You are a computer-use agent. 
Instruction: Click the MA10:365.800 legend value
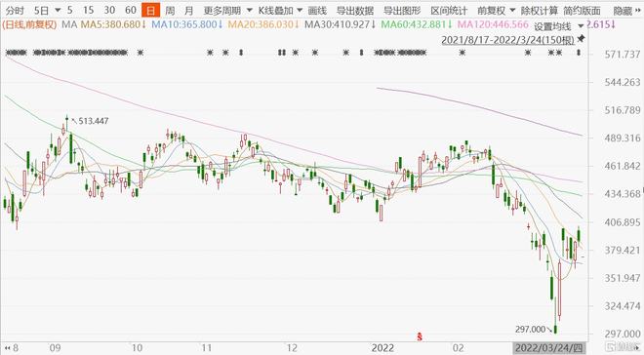coord(187,24)
